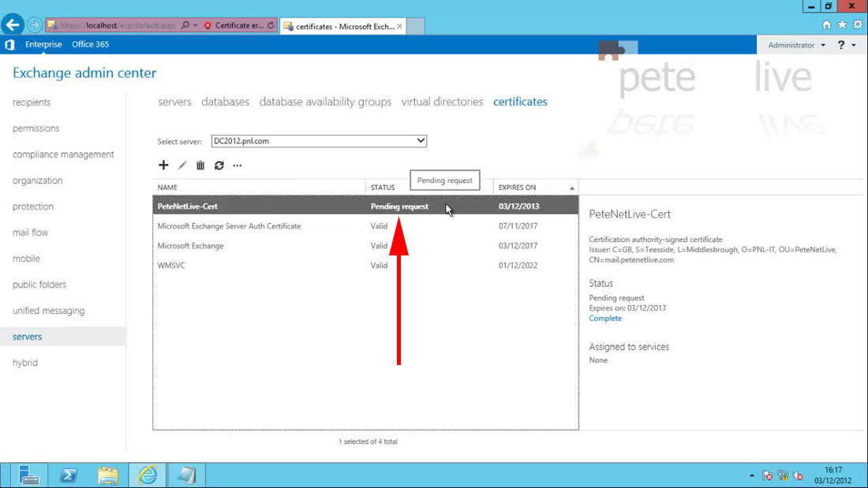868x488 pixels.
Task: Go to mail flow
Action: [x=31, y=233]
